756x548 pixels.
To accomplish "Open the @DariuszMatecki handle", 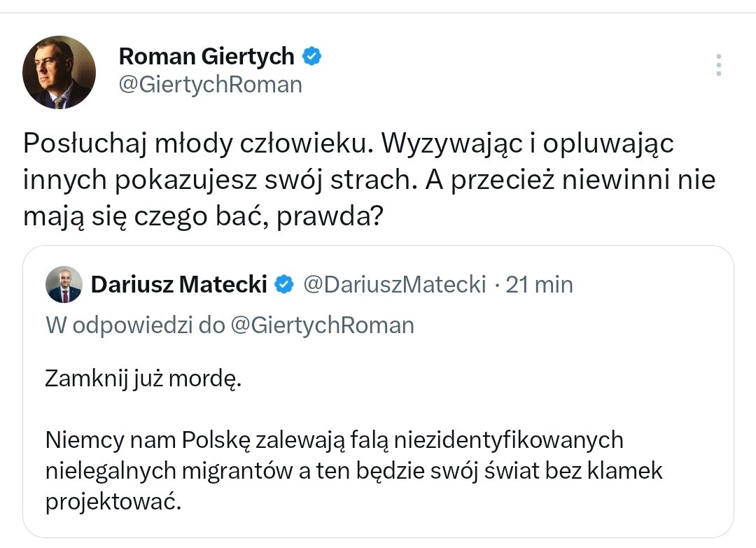I will [394, 284].
